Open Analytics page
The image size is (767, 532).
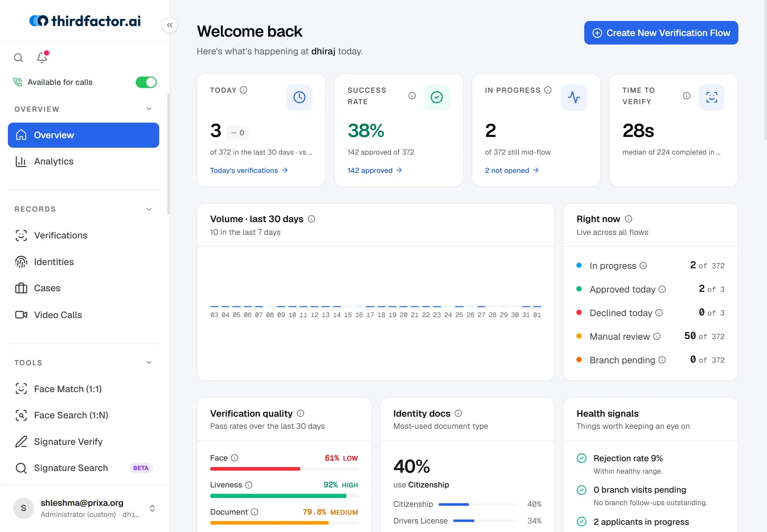83,161
